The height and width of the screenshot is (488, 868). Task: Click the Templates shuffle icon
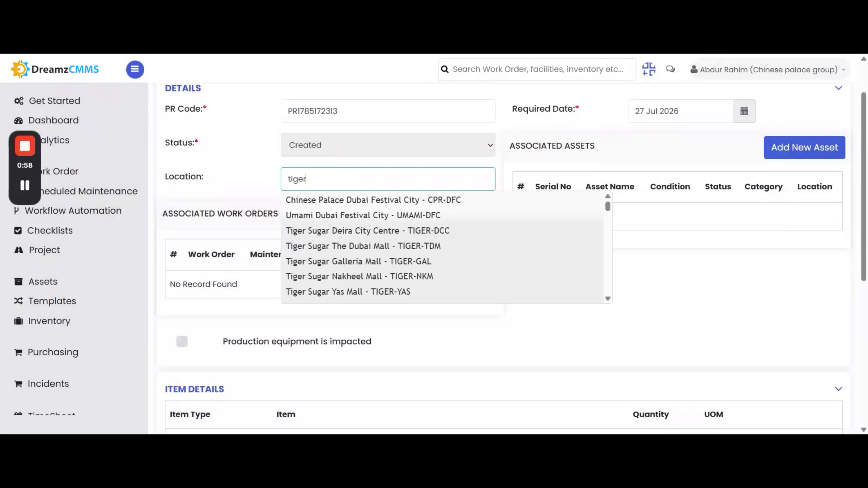18,301
